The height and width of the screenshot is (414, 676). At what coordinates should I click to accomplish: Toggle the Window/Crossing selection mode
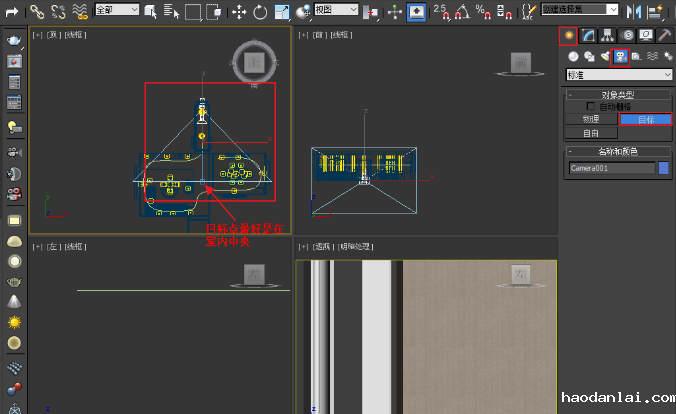[214, 12]
